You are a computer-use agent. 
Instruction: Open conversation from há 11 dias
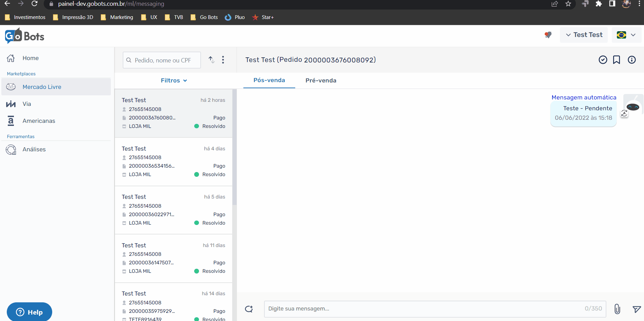(174, 259)
